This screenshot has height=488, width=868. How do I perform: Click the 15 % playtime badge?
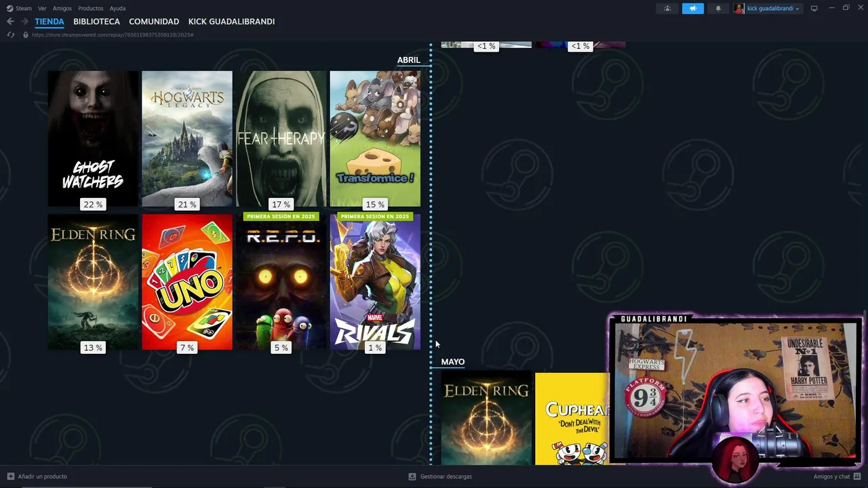coord(375,205)
